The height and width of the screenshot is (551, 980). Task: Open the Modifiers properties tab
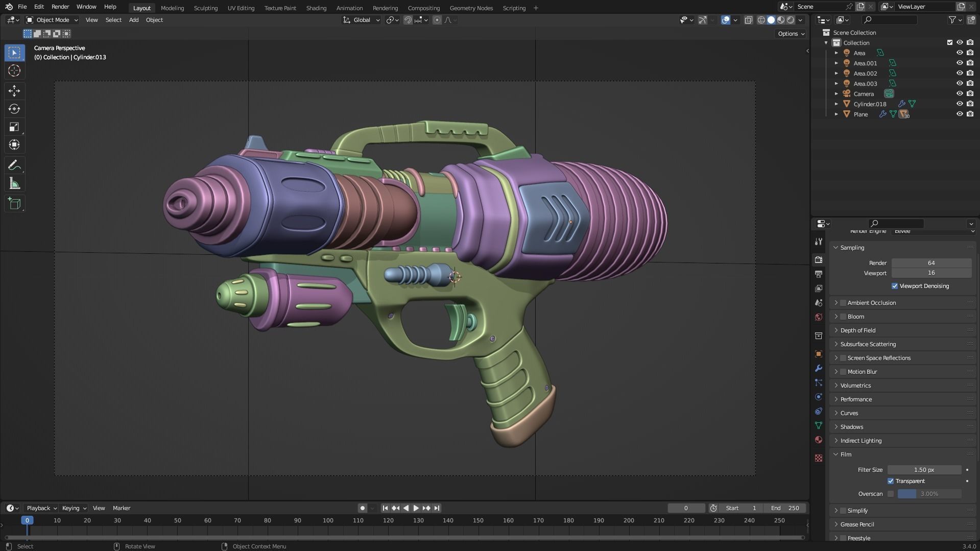[x=819, y=368]
